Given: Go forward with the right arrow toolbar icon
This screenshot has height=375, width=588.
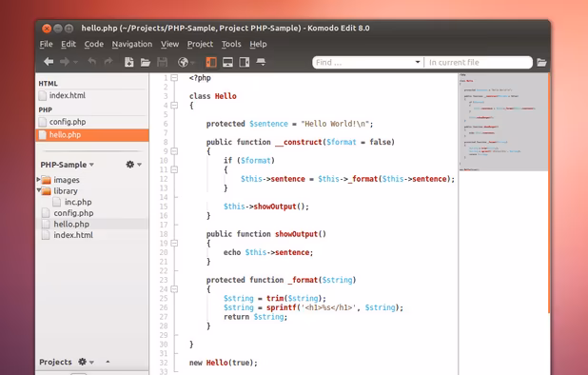Looking at the screenshot, I should [x=65, y=62].
